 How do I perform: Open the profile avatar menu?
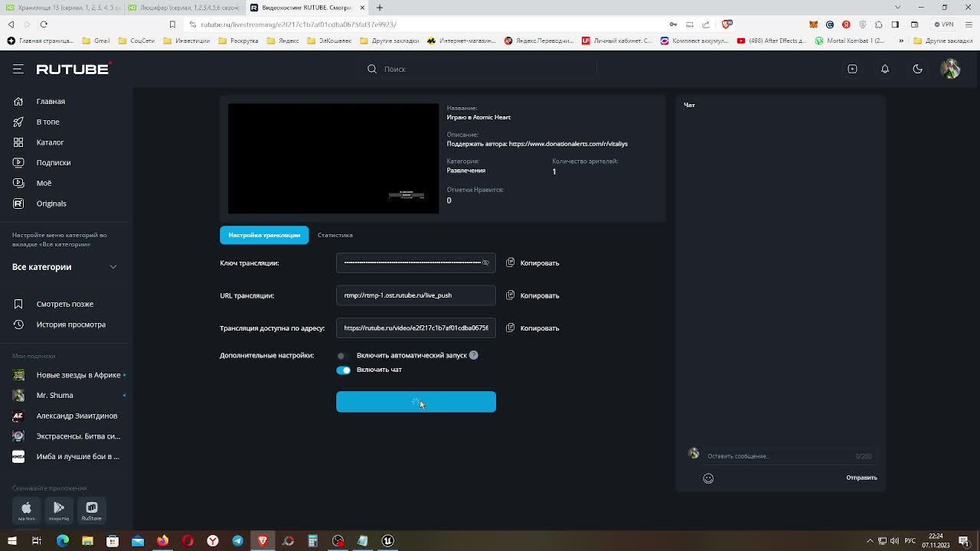(950, 69)
